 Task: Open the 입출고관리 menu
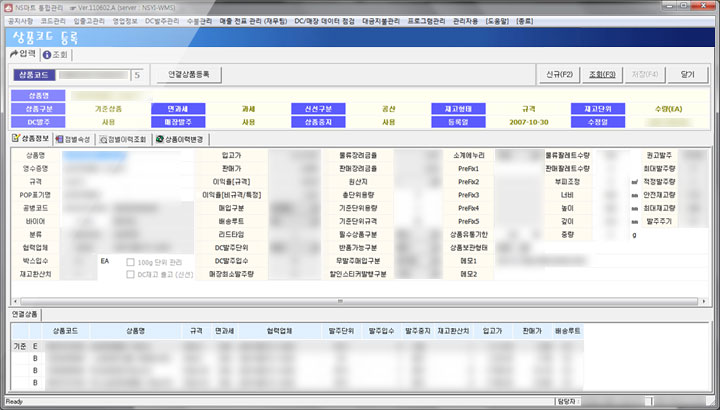(89, 21)
